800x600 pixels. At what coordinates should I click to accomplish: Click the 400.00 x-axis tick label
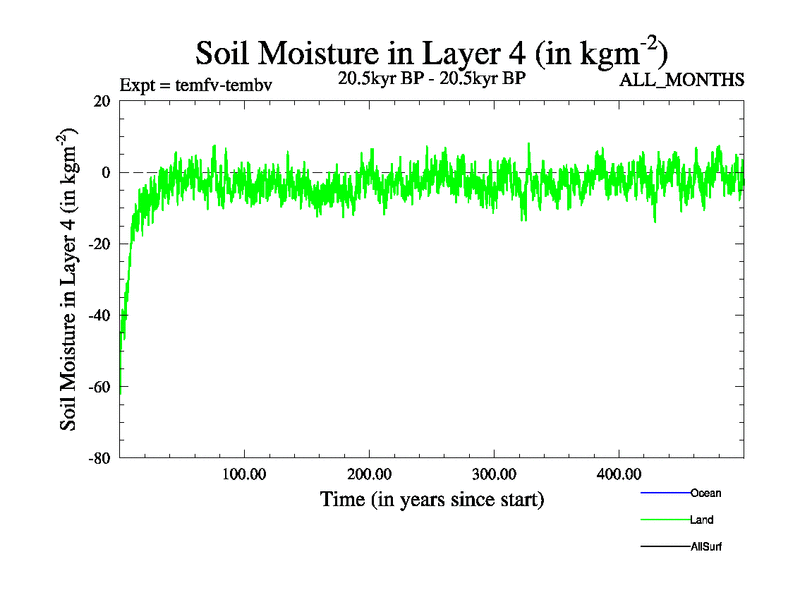[619, 473]
